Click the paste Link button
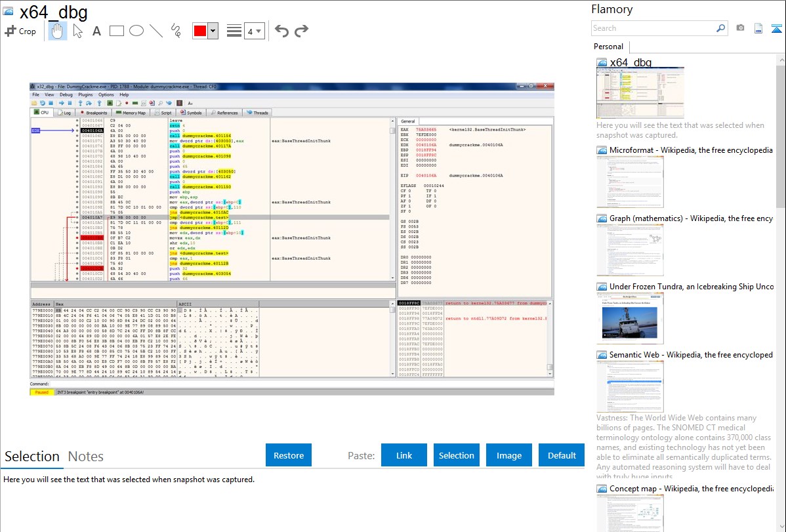786x532 pixels. [404, 455]
